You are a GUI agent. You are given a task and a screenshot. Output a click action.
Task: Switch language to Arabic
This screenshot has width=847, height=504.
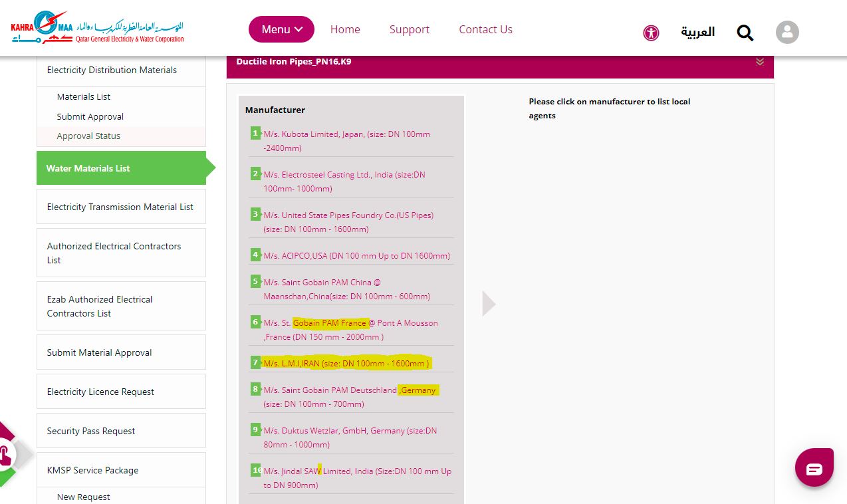point(697,32)
